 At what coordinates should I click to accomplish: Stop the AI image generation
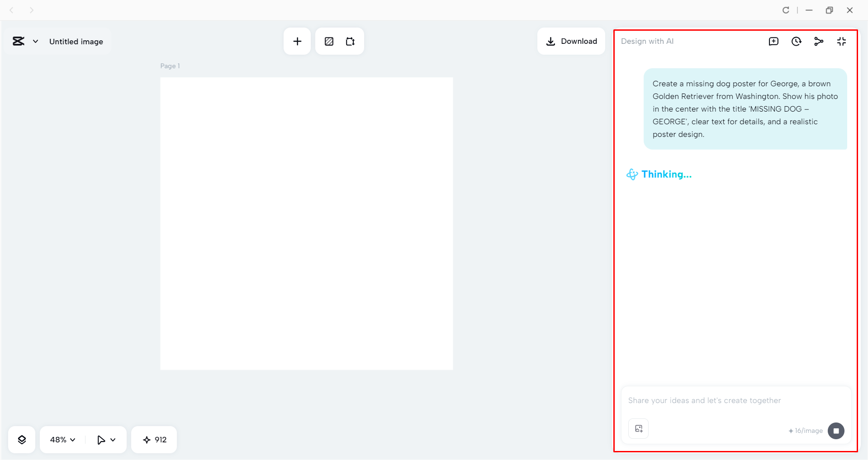pyautogui.click(x=836, y=431)
